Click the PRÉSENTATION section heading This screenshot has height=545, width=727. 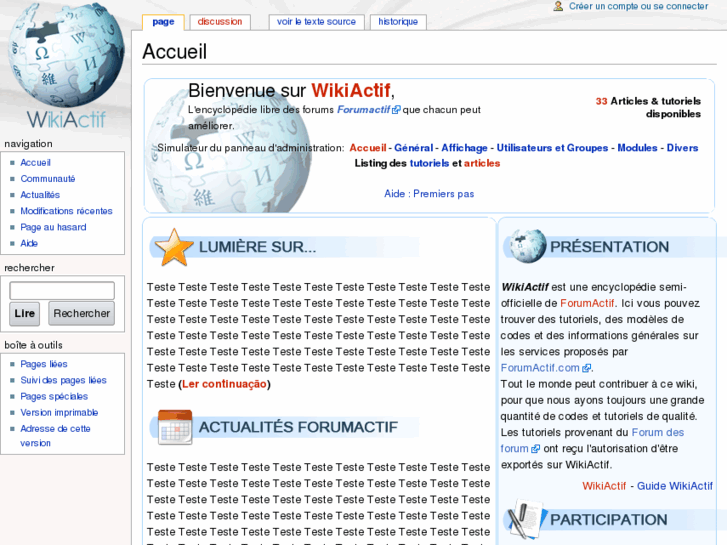[x=609, y=247]
